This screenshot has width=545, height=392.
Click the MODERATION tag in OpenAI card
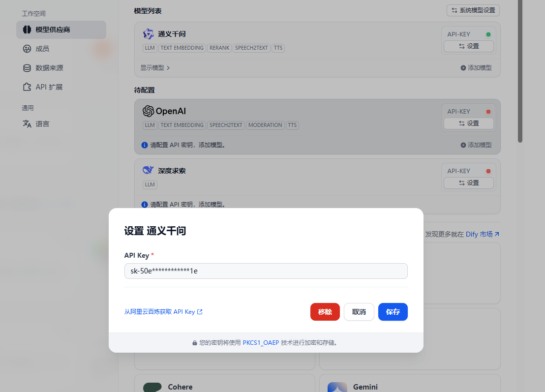265,125
